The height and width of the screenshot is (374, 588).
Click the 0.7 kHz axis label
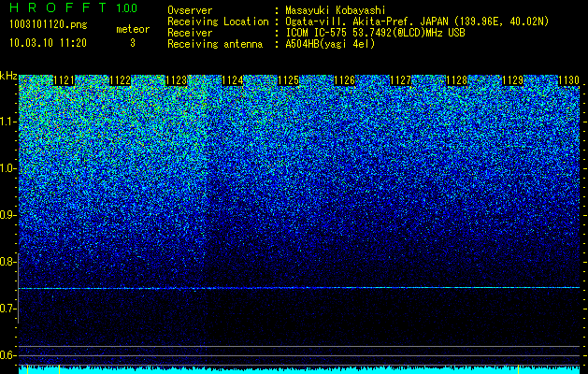coord(7,309)
